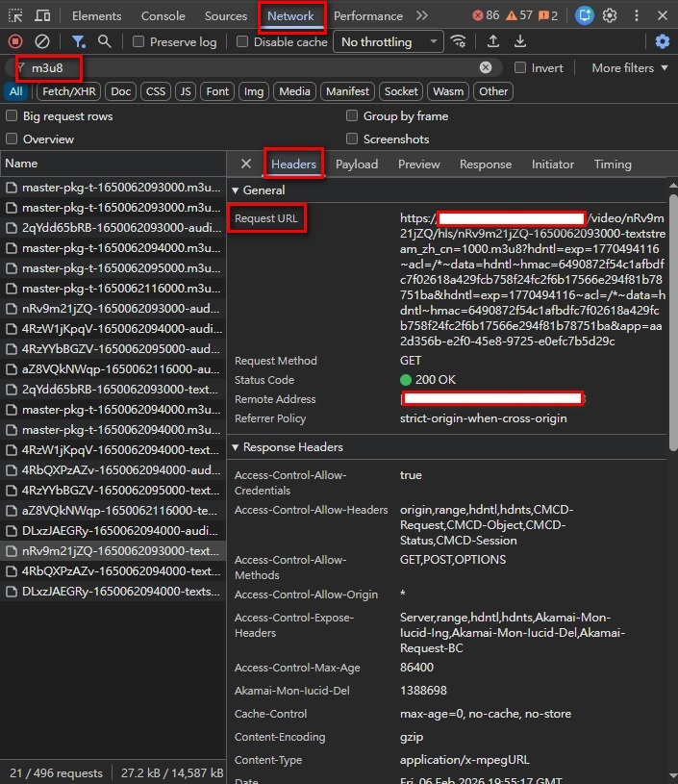Viewport: 678px width, 784px height.
Task: Expand the More filters dropdown
Action: click(629, 68)
